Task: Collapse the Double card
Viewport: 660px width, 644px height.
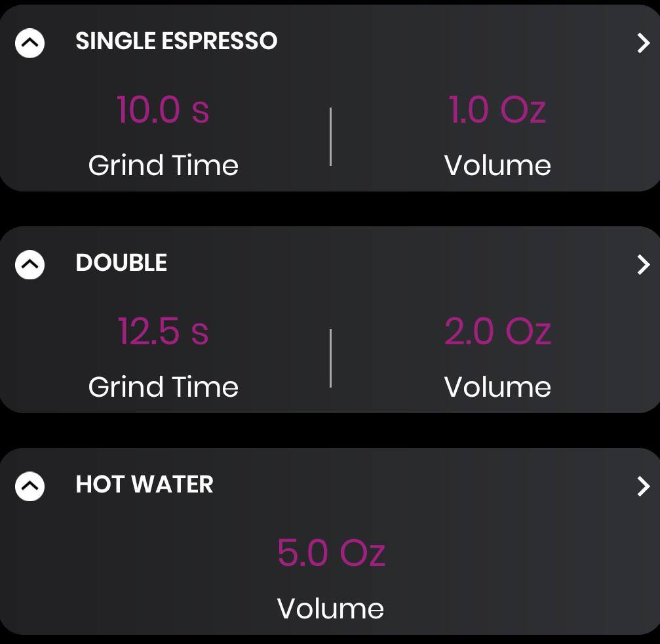Action: (x=29, y=265)
